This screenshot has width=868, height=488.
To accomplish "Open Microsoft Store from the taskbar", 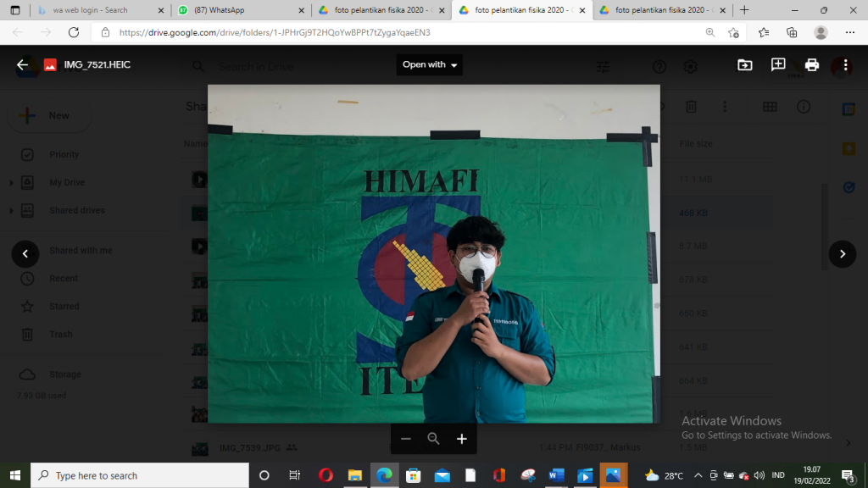I will [413, 475].
